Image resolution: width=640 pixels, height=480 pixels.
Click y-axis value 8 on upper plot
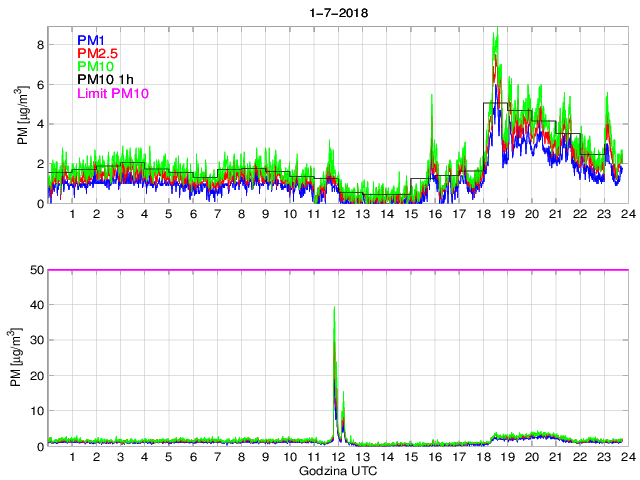[x=39, y=45]
